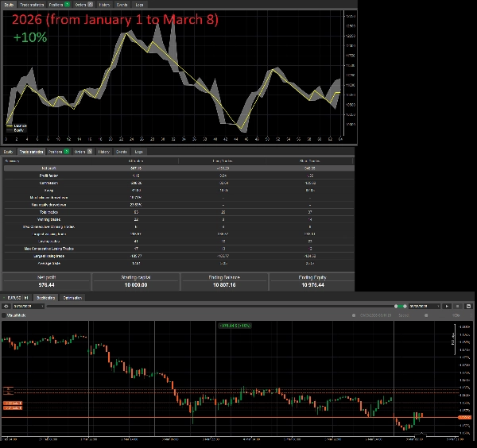Click the Short Trades column header

[309, 160]
